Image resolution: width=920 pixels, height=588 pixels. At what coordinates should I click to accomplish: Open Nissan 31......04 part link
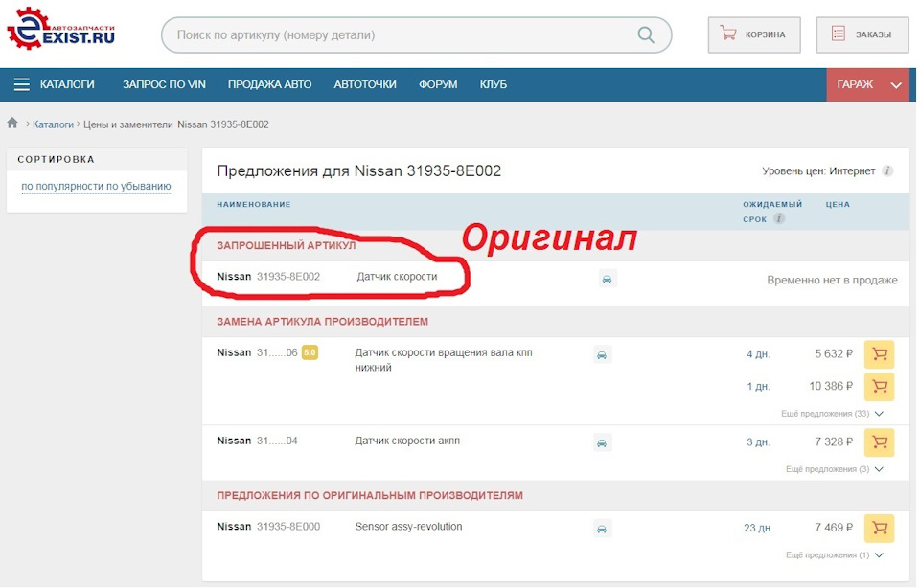(x=258, y=441)
